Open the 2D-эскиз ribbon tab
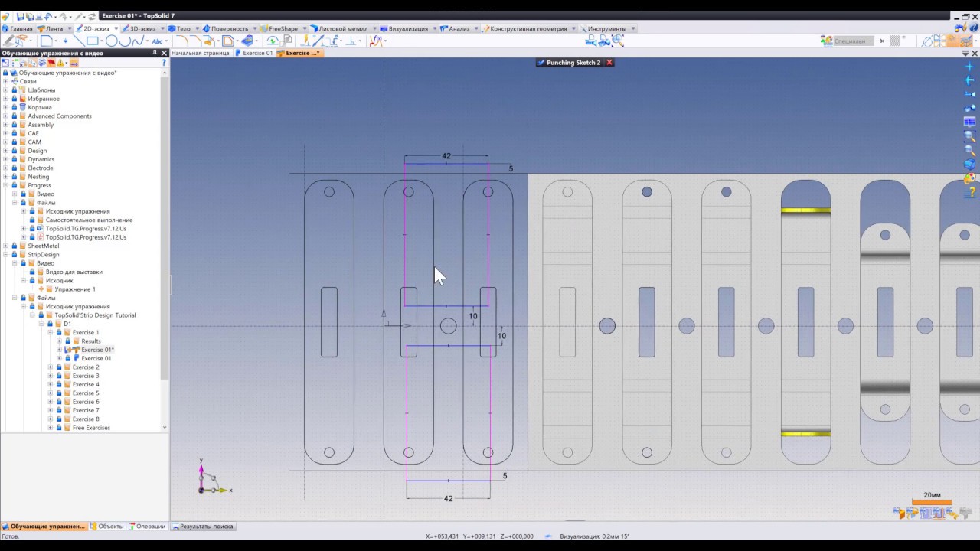 (x=96, y=28)
